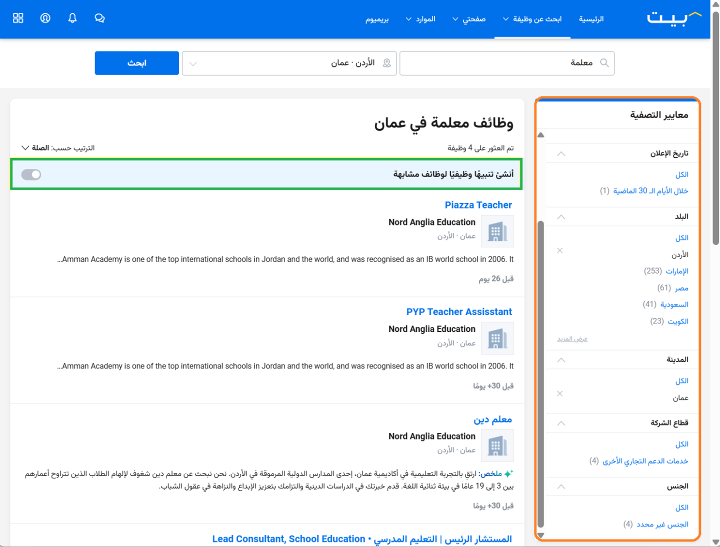Open the sort by الصلة dropdown
This screenshot has height=547, width=720.
coord(57,148)
